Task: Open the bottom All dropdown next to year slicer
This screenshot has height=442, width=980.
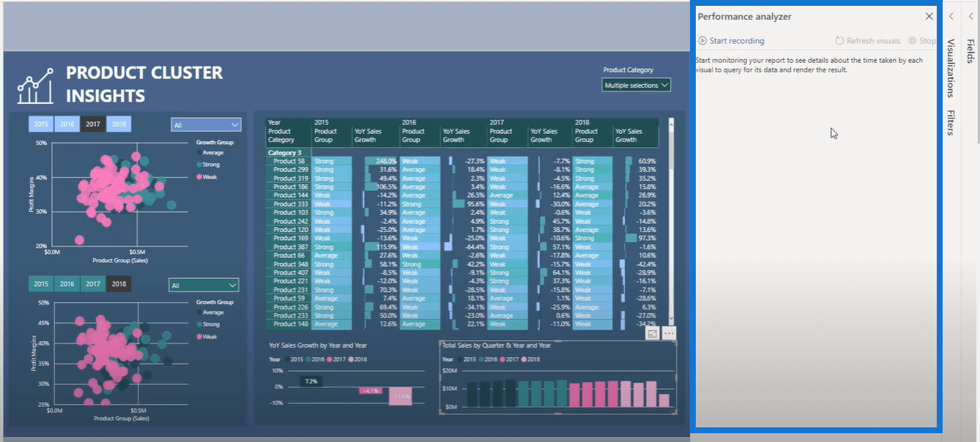Action: coord(204,285)
